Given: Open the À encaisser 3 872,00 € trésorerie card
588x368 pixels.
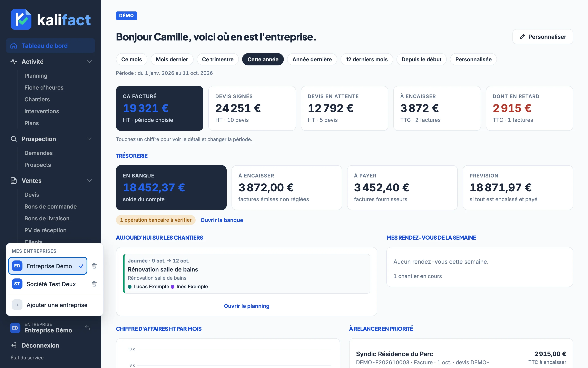Looking at the screenshot, I should [287, 188].
